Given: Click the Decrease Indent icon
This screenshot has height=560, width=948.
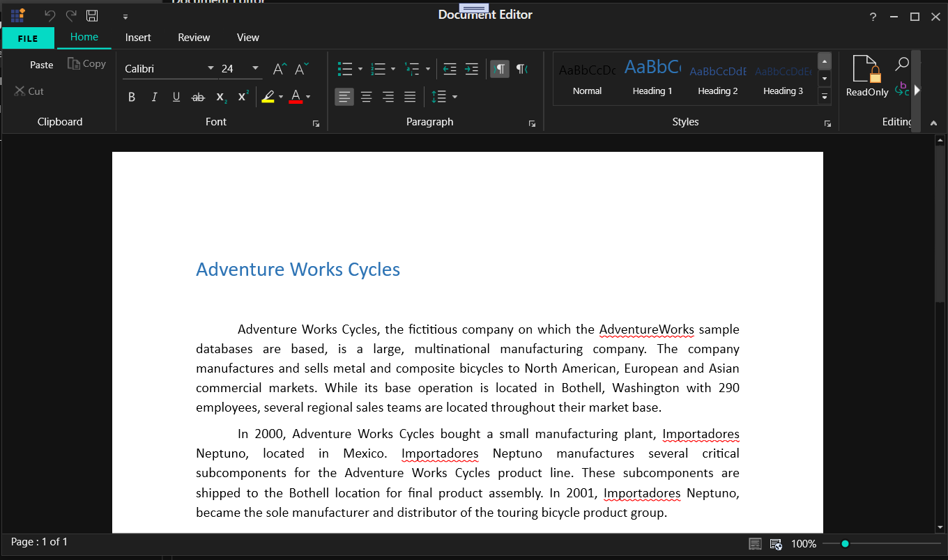Looking at the screenshot, I should pyautogui.click(x=450, y=68).
